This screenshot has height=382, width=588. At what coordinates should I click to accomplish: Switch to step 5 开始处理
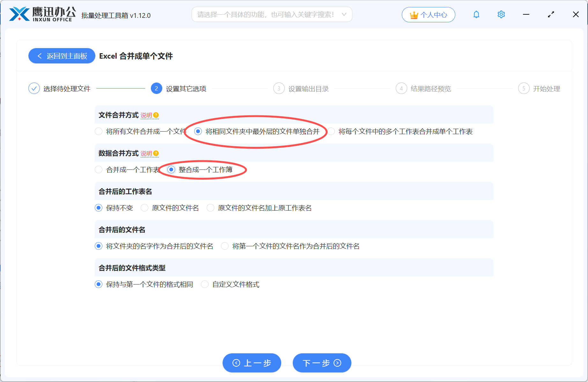[524, 88]
